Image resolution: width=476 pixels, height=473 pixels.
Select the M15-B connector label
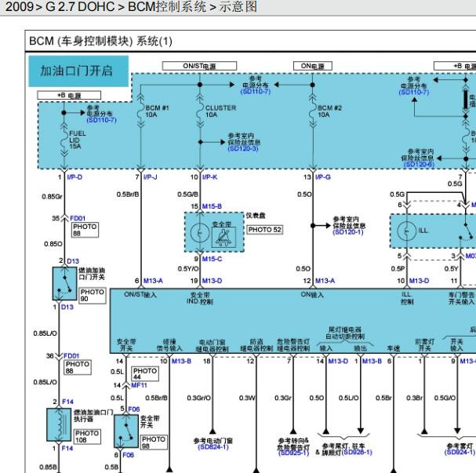(212, 206)
